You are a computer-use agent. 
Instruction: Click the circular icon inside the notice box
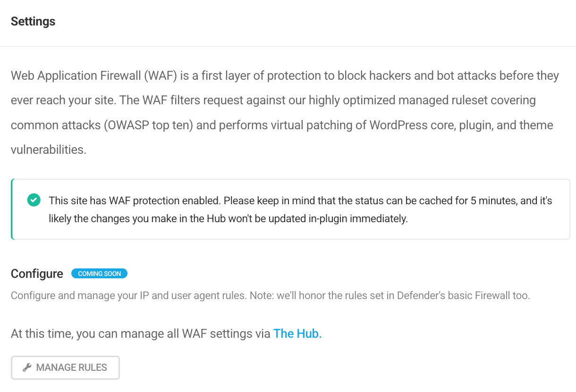pyautogui.click(x=34, y=200)
